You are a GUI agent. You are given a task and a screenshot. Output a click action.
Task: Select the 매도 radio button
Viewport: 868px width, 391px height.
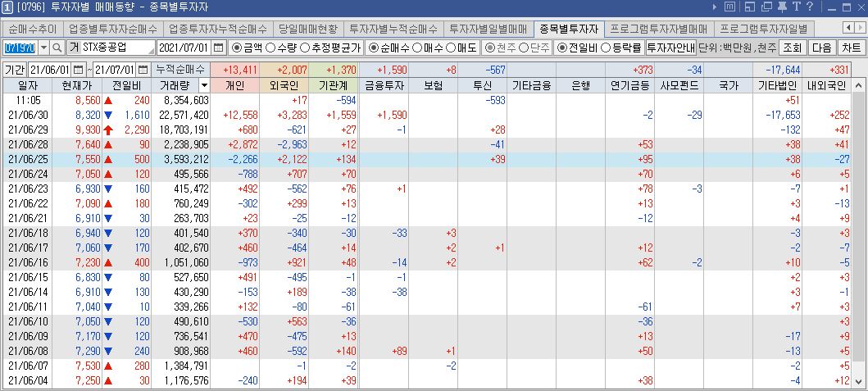tap(451, 48)
